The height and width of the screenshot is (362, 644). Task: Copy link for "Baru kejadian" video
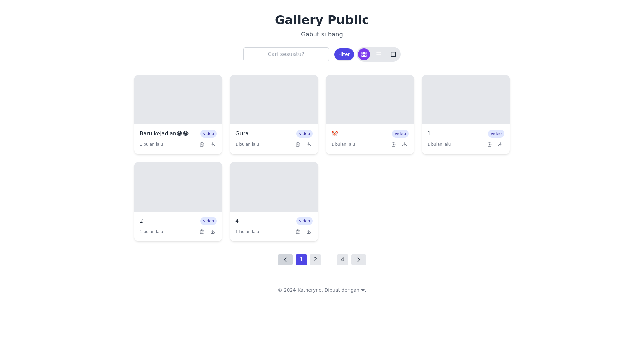[x=202, y=144]
